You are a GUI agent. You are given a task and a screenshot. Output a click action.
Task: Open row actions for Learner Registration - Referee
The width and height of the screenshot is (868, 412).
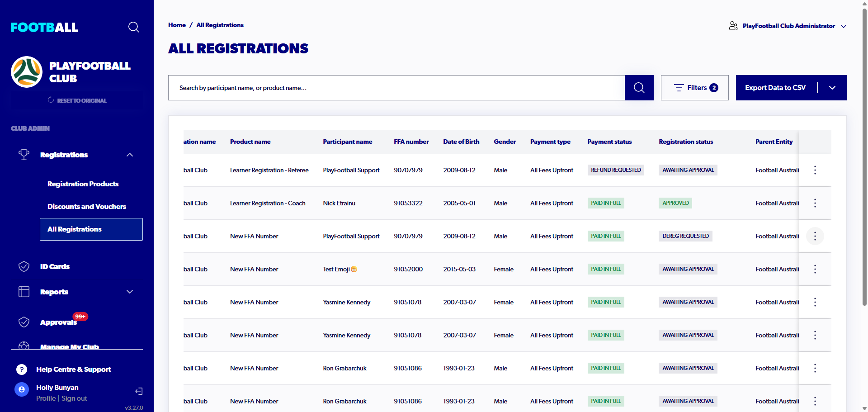pos(815,170)
